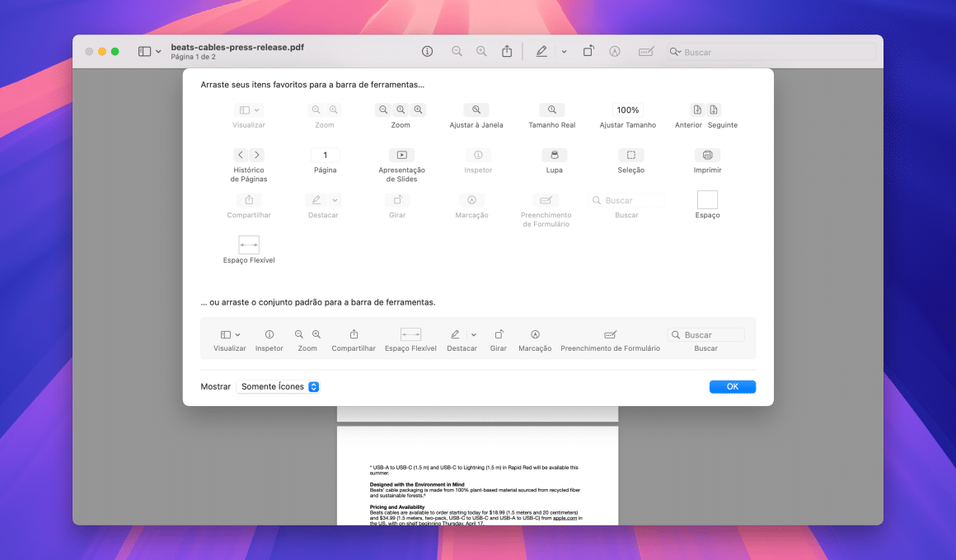Open highlight options arrow in window toolbar

coord(564,52)
